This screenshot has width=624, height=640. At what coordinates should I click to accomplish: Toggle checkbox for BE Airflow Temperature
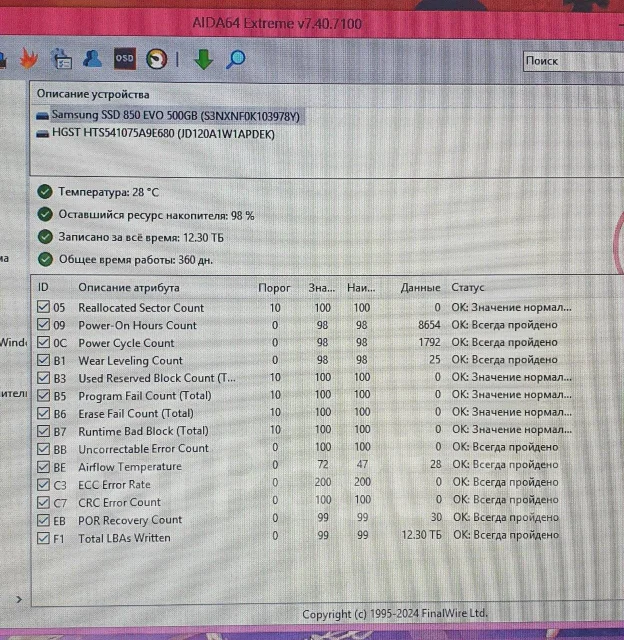43,466
